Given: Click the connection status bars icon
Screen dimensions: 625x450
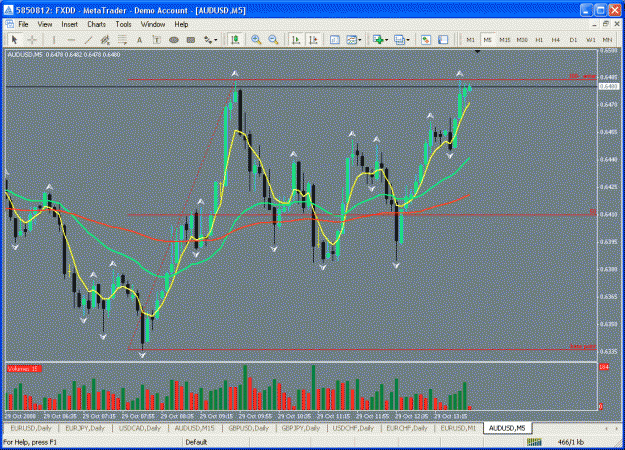Looking at the screenshot, I should pyautogui.click(x=534, y=442).
